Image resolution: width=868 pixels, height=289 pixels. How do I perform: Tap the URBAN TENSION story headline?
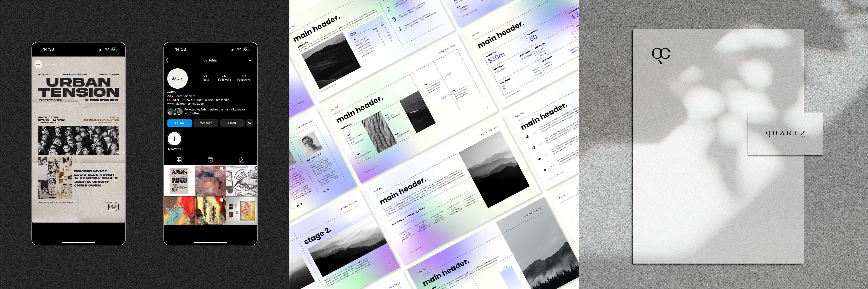click(x=78, y=87)
